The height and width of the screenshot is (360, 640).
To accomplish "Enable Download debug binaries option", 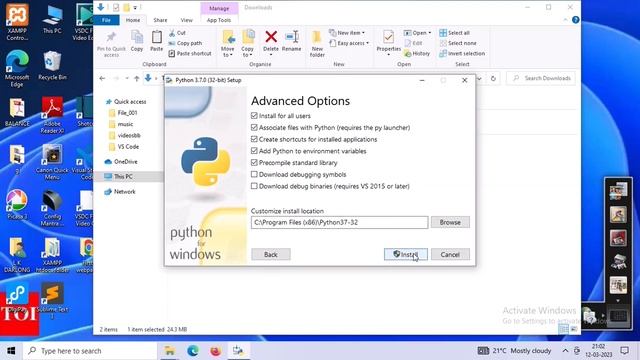I will 254,186.
